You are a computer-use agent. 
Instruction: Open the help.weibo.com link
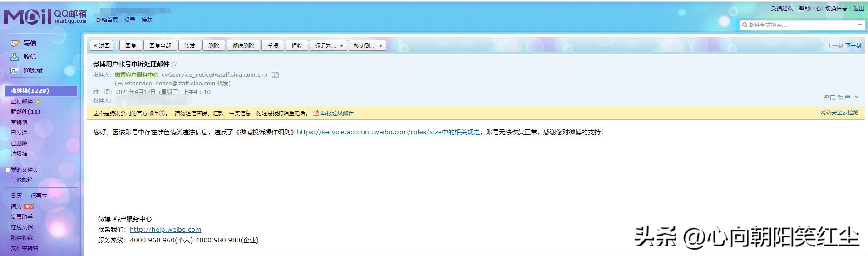tap(165, 230)
